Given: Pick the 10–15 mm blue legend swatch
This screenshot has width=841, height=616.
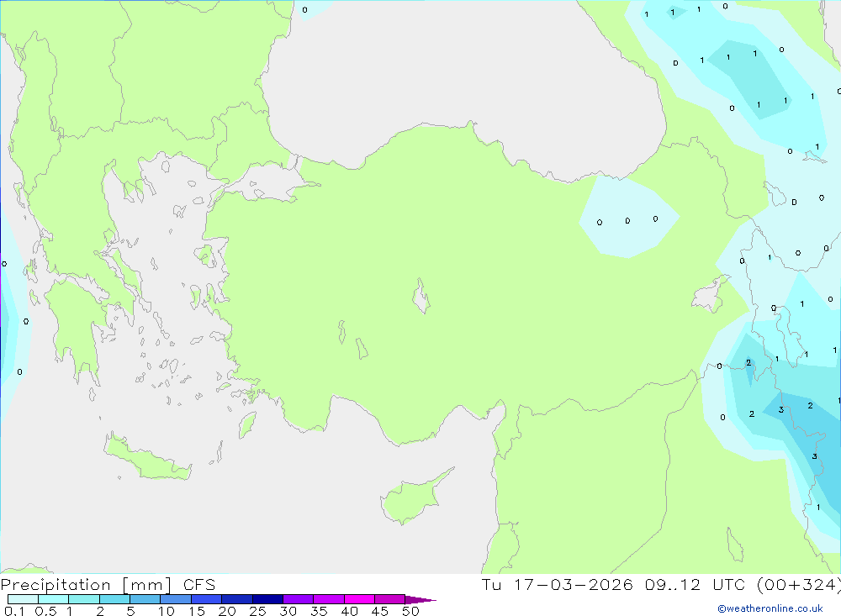Looking at the screenshot, I should tap(176, 599).
